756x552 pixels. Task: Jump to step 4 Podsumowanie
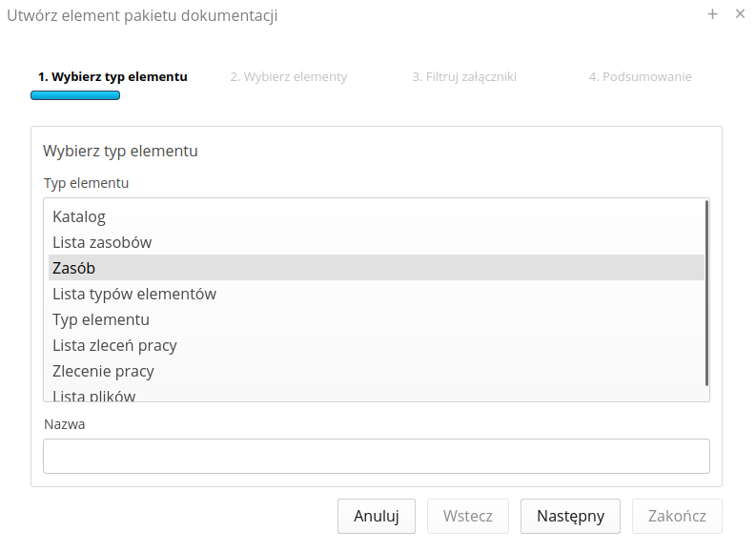point(640,77)
